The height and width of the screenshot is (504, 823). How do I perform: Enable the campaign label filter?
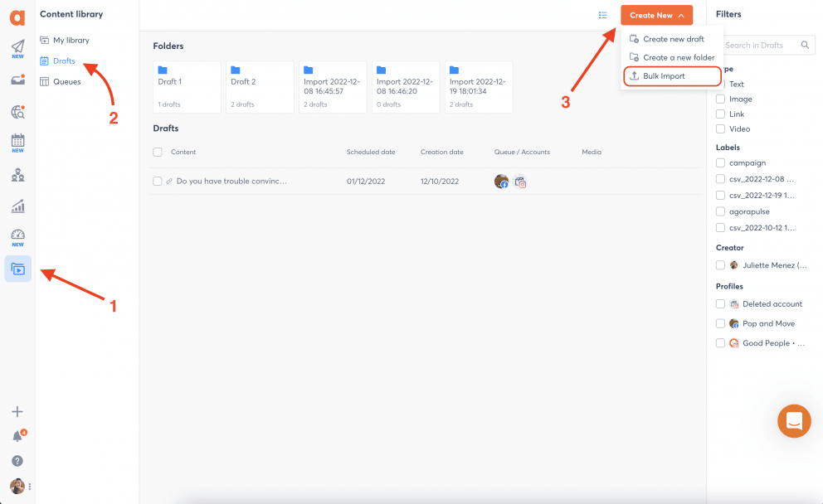(720, 163)
